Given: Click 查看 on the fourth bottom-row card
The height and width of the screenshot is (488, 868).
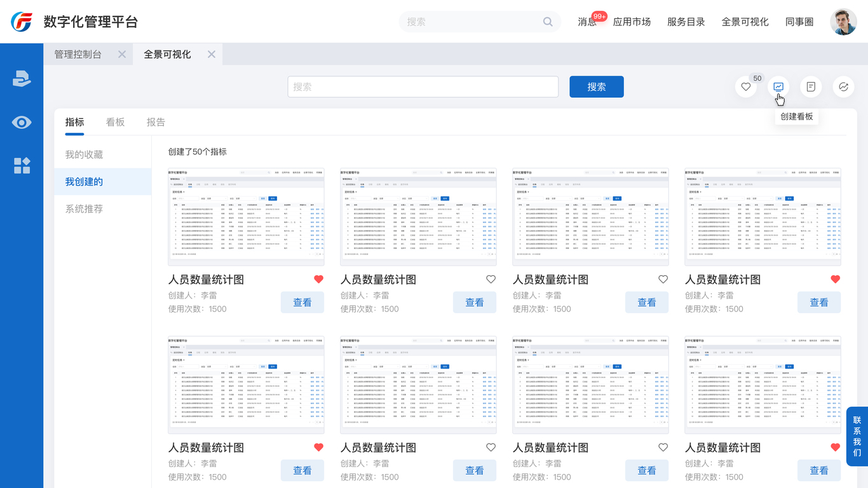Looking at the screenshot, I should click(x=819, y=471).
